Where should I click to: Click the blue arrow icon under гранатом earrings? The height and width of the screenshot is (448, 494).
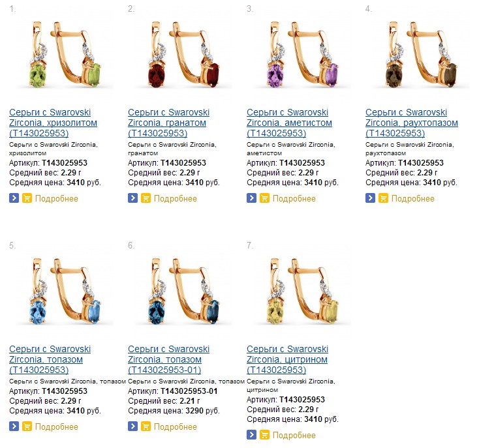(x=133, y=198)
